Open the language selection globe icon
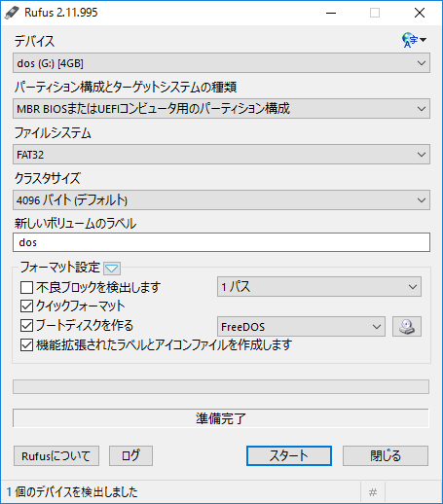The height and width of the screenshot is (504, 443). pos(414,40)
